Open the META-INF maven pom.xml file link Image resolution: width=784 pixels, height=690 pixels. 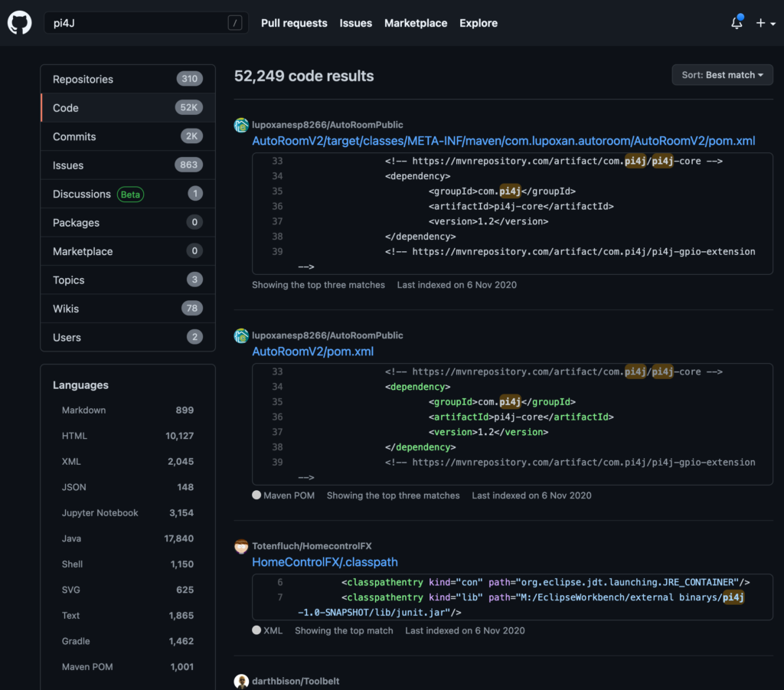pyautogui.click(x=504, y=141)
